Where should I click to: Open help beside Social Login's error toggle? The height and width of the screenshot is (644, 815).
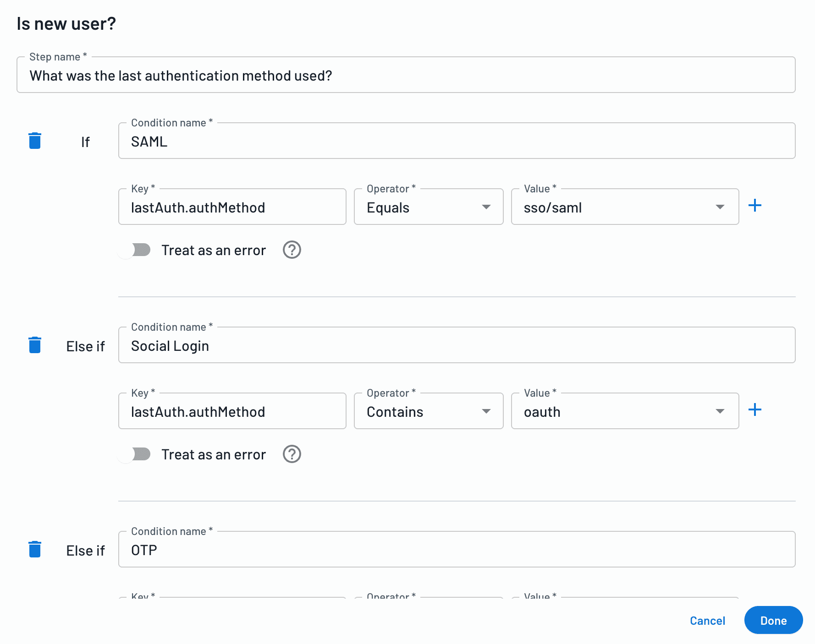pyautogui.click(x=292, y=454)
